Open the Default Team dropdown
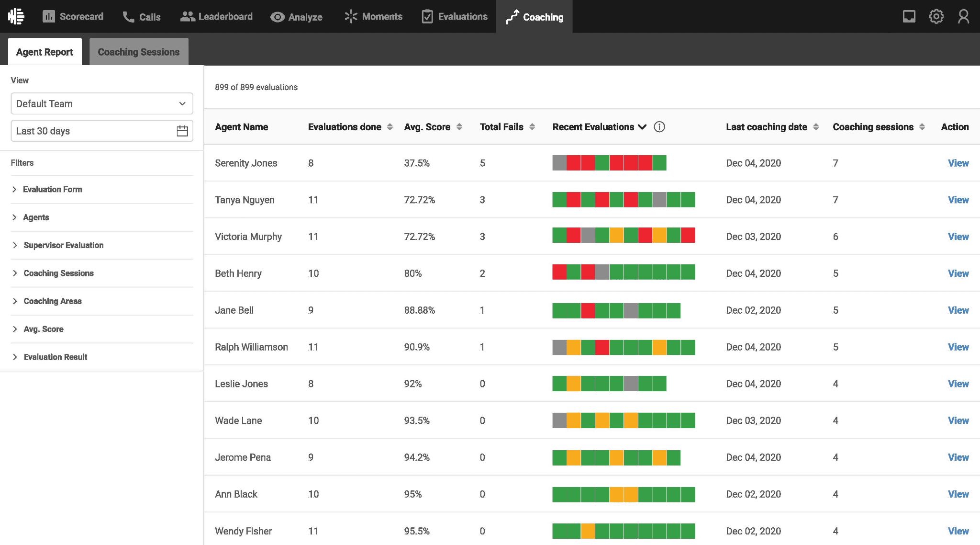 [x=102, y=103]
